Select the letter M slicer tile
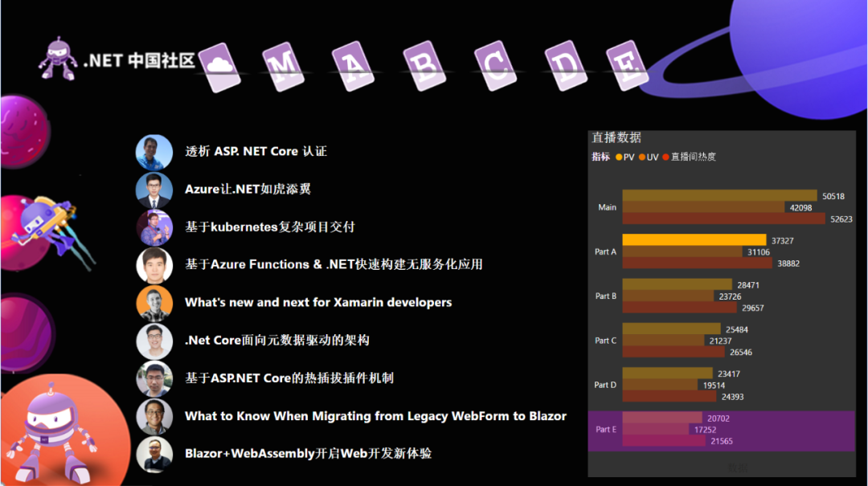Image resolution: width=868 pixels, height=486 pixels. coord(284,67)
